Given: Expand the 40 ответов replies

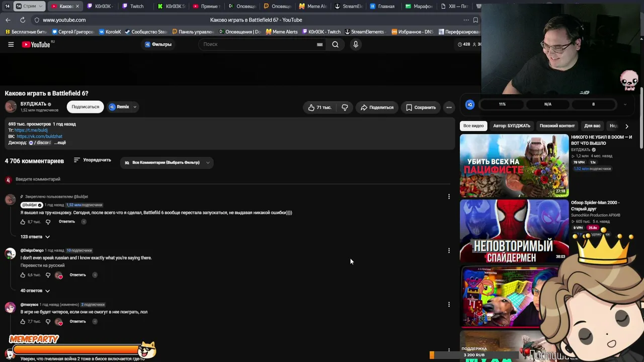Looking at the screenshot, I should (x=35, y=291).
